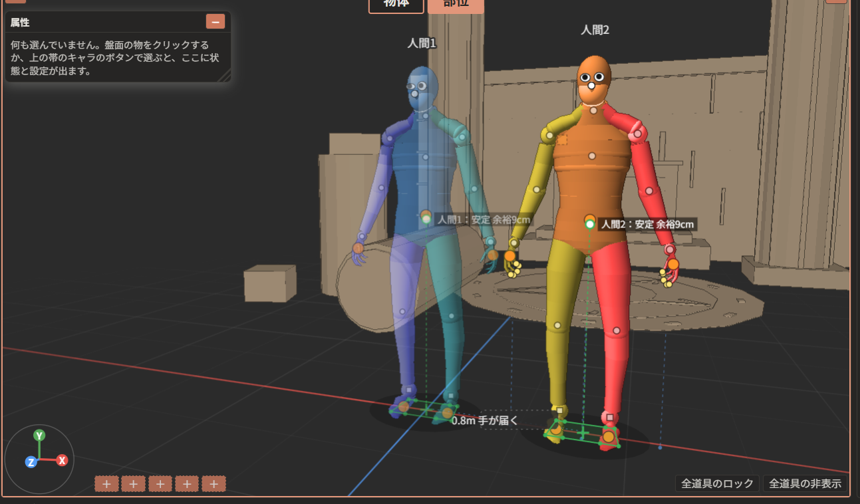
Task: Click the balance marker beside 人間1's status label
Action: coord(426,219)
